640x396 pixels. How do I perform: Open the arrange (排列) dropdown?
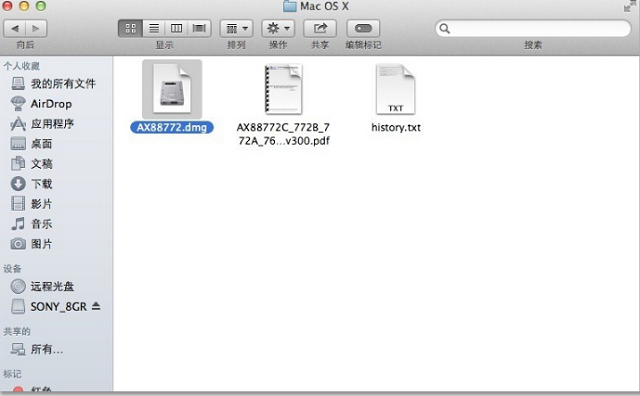point(236,28)
